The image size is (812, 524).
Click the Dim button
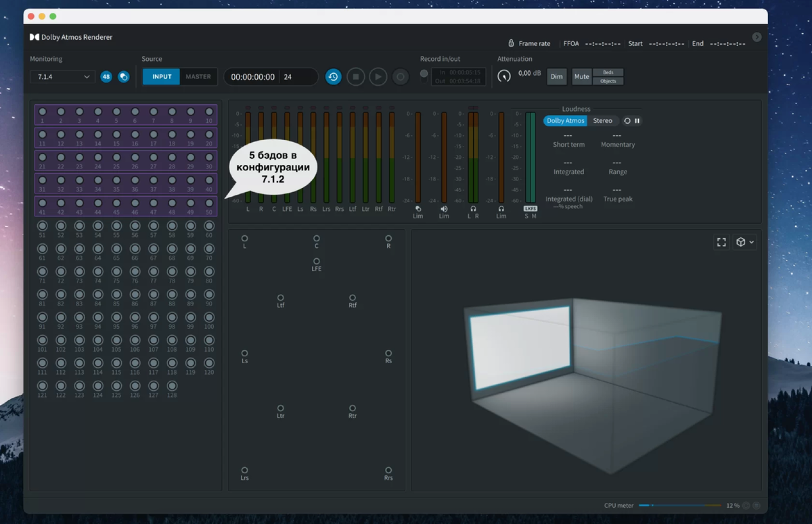pyautogui.click(x=556, y=77)
